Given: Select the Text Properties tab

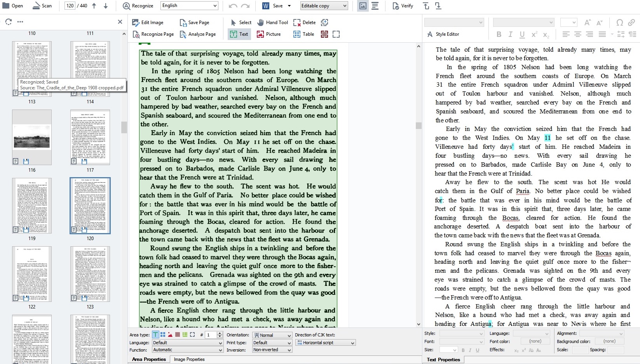Looking at the screenshot, I should click(443, 360).
